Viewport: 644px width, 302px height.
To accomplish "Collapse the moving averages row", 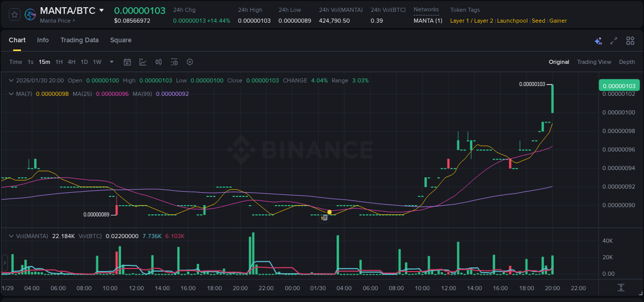I will tap(11, 94).
